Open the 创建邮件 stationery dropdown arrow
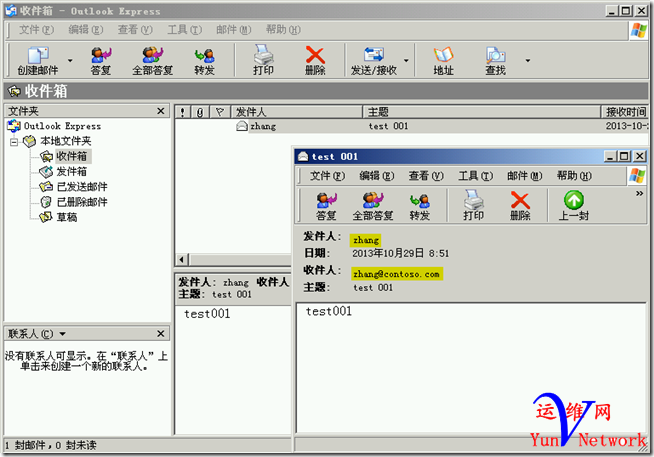This screenshot has width=654, height=457. 70,60
